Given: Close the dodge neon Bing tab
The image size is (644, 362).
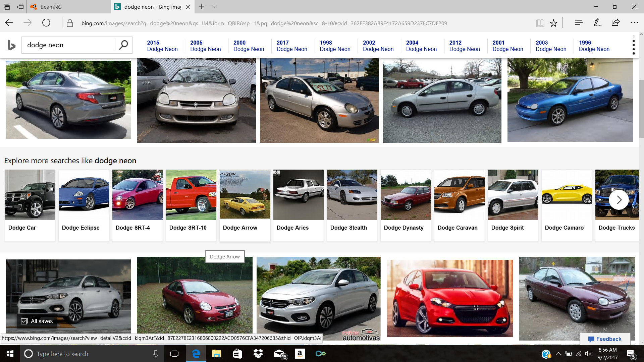Looking at the screenshot, I should pos(188,7).
